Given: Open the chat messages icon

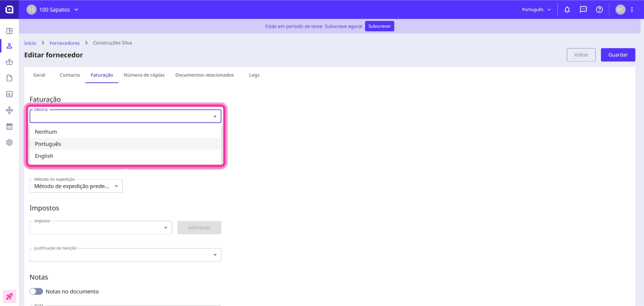Looking at the screenshot, I should coord(583,9).
